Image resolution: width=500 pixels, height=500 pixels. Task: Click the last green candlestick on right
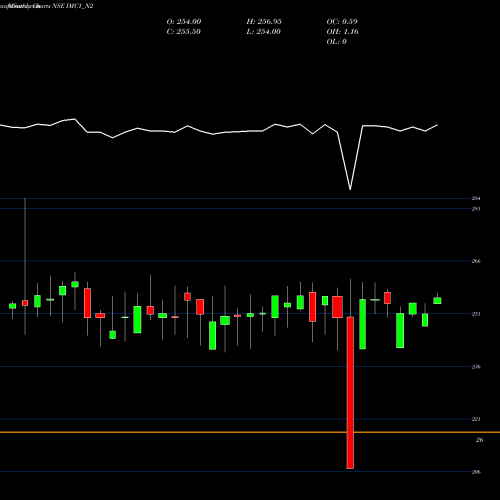pyautogui.click(x=437, y=301)
